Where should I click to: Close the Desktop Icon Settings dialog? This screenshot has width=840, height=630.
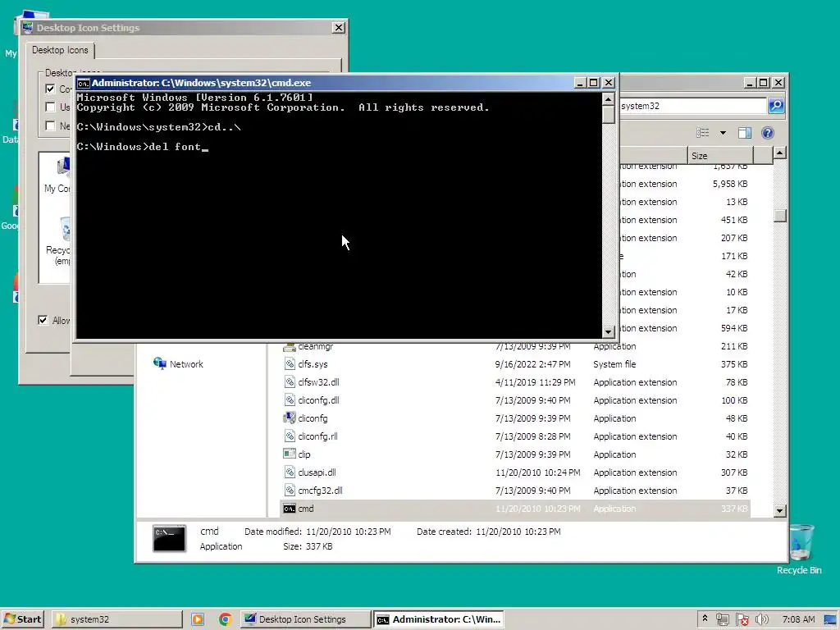[x=339, y=27]
